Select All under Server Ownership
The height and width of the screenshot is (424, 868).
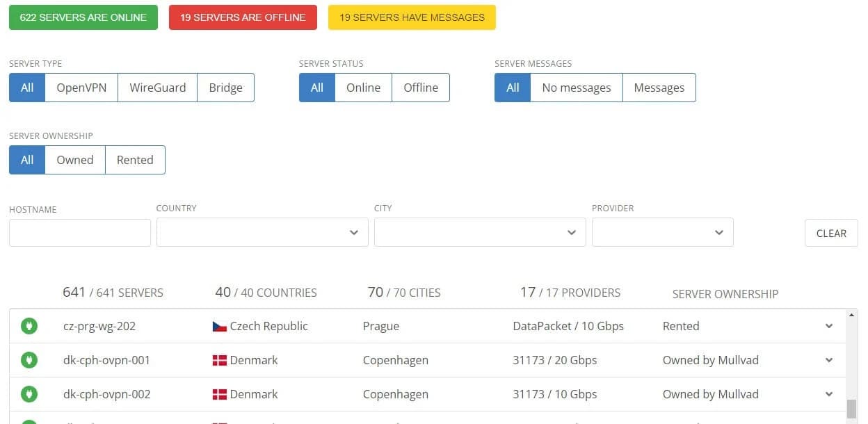(x=27, y=160)
